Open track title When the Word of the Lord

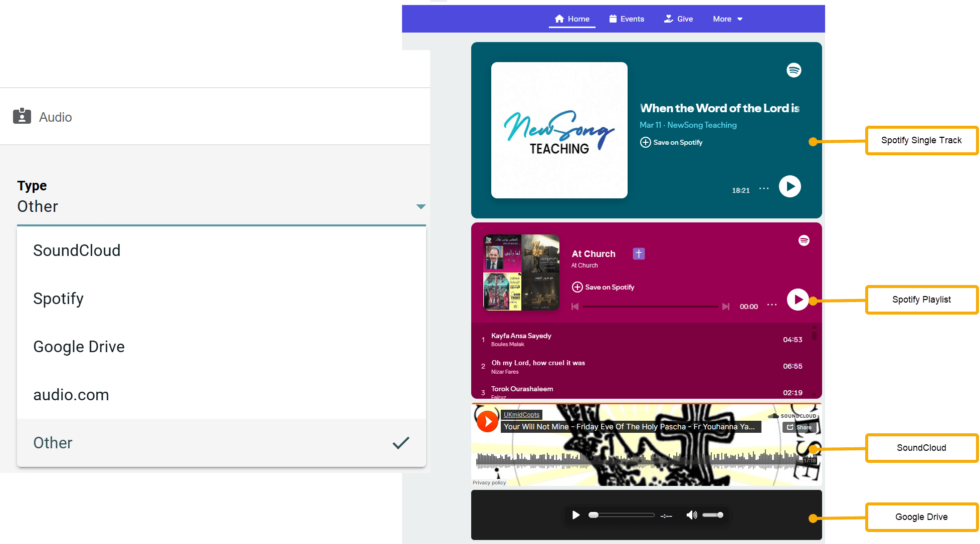pyautogui.click(x=719, y=108)
